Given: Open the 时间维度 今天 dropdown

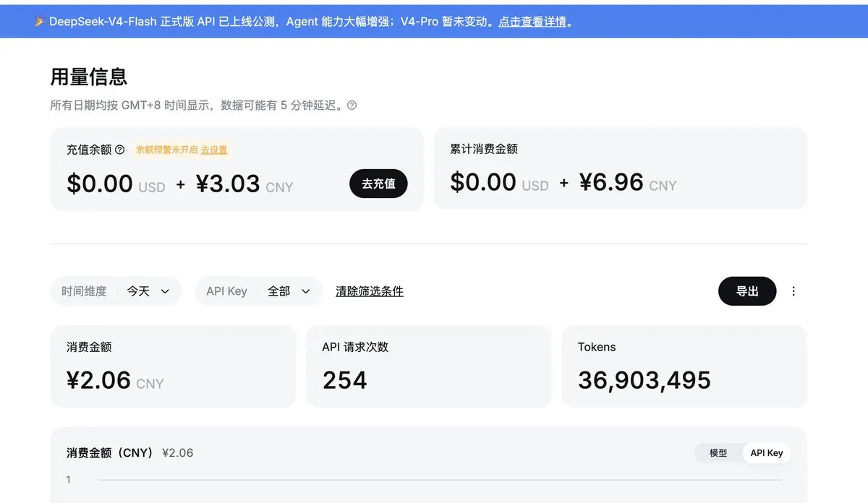Looking at the screenshot, I should (x=116, y=291).
